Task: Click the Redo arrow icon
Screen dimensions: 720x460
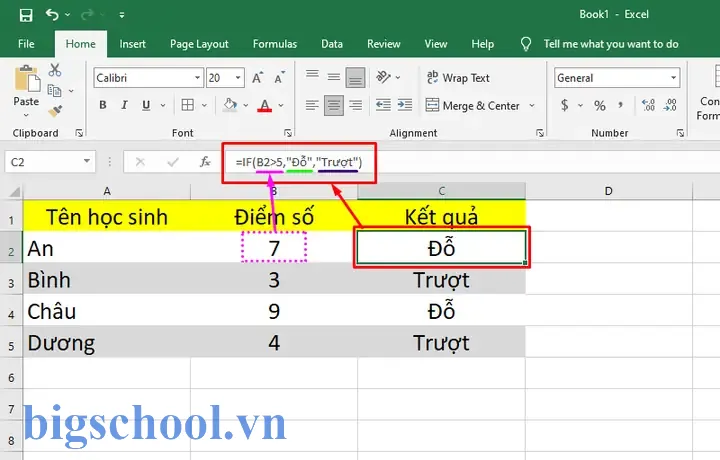Action: pyautogui.click(x=86, y=15)
